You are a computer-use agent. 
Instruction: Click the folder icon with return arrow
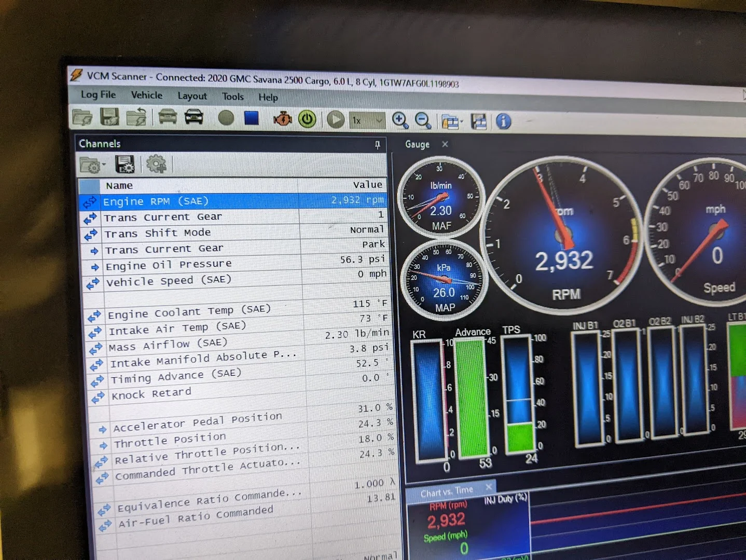[136, 118]
